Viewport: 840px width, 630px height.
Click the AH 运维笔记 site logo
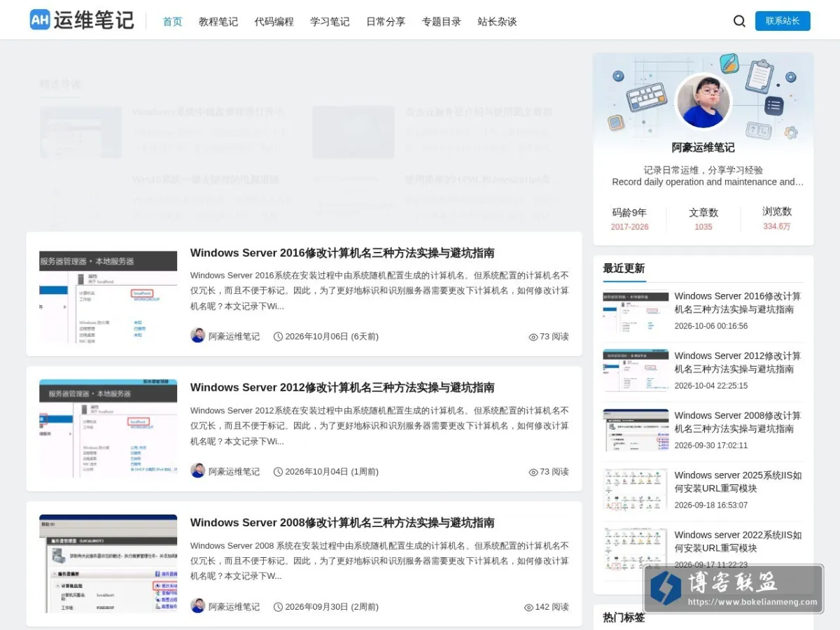pyautogui.click(x=82, y=20)
